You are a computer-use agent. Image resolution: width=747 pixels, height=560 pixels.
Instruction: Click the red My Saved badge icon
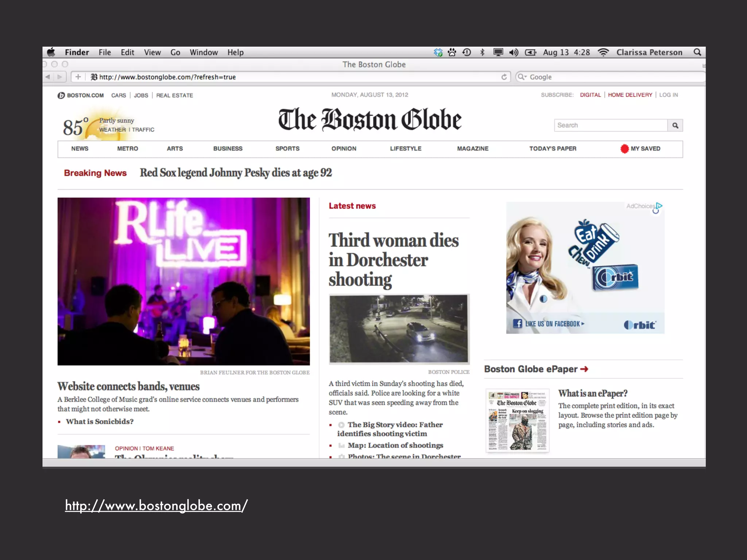click(624, 149)
